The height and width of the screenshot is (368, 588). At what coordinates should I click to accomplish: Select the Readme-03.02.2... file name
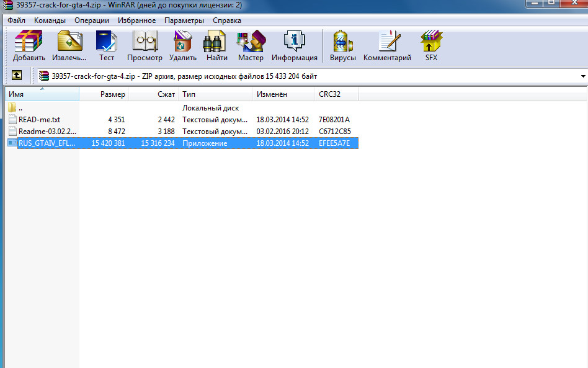click(47, 132)
